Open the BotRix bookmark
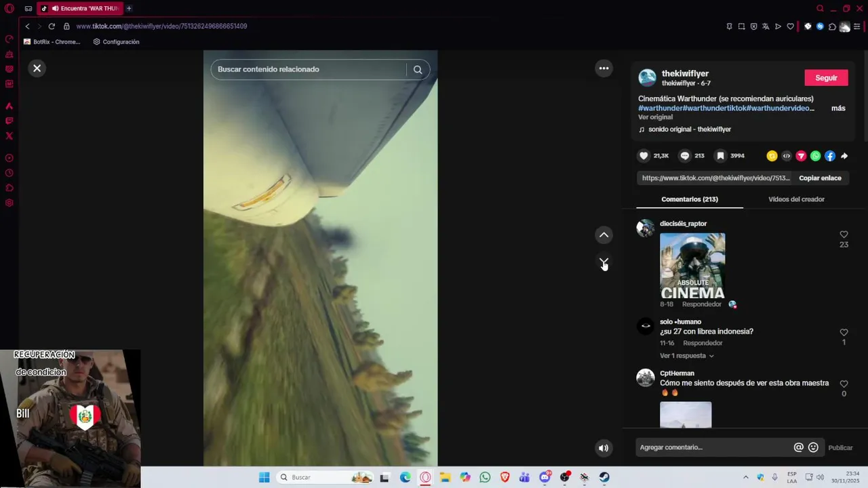Screen dimensions: 868x488 click(52, 42)
